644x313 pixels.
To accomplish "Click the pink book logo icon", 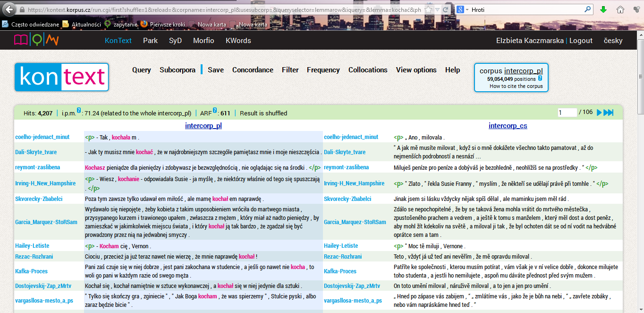I will (21, 41).
